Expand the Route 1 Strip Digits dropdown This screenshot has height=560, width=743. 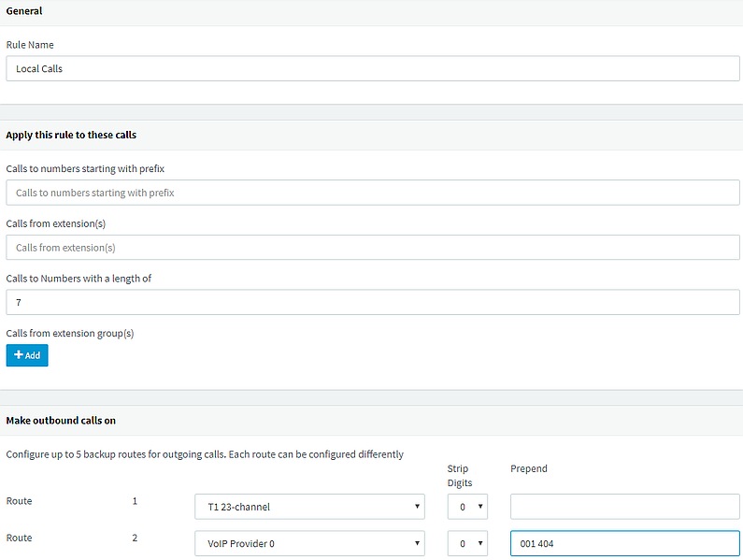click(467, 507)
